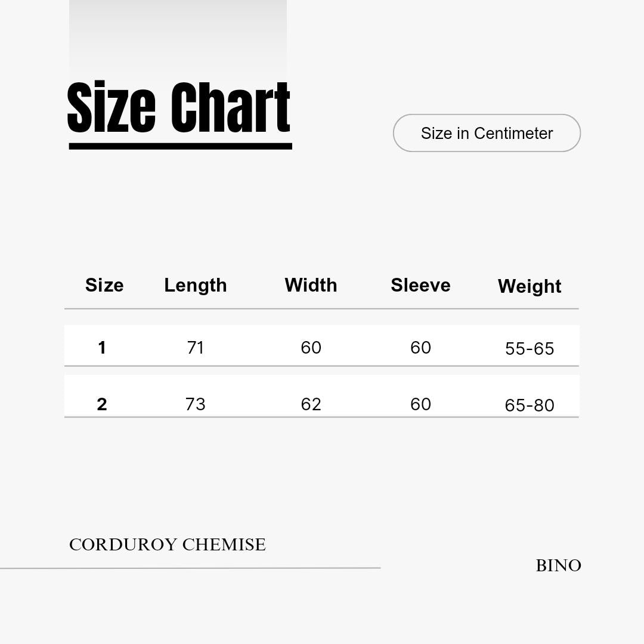Click weight range 55-65
Viewport: 644px width, 644px height.
tap(530, 349)
